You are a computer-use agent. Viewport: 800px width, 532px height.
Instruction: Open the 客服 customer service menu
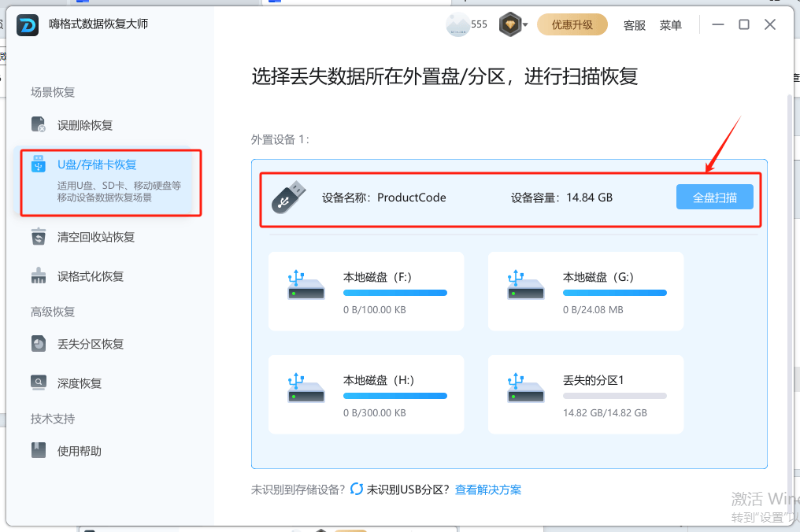pyautogui.click(x=634, y=25)
